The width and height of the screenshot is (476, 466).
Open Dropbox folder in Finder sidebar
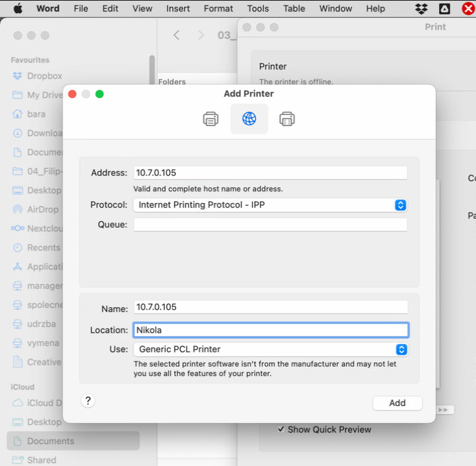(44, 76)
